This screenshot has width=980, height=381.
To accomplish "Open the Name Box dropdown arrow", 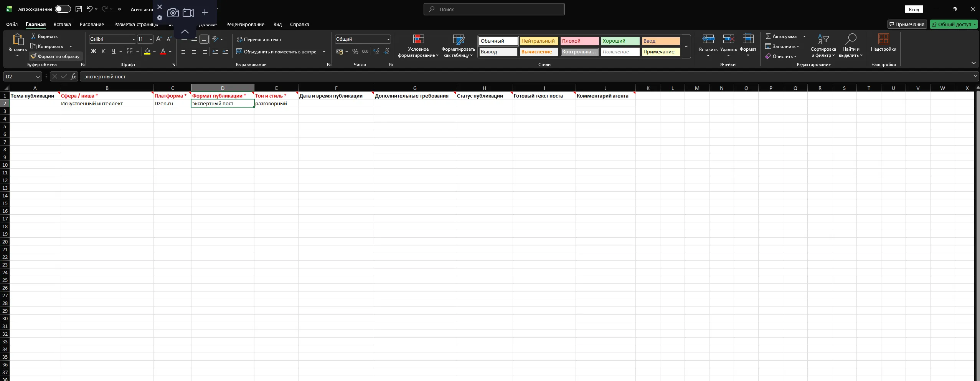I will click(x=38, y=77).
